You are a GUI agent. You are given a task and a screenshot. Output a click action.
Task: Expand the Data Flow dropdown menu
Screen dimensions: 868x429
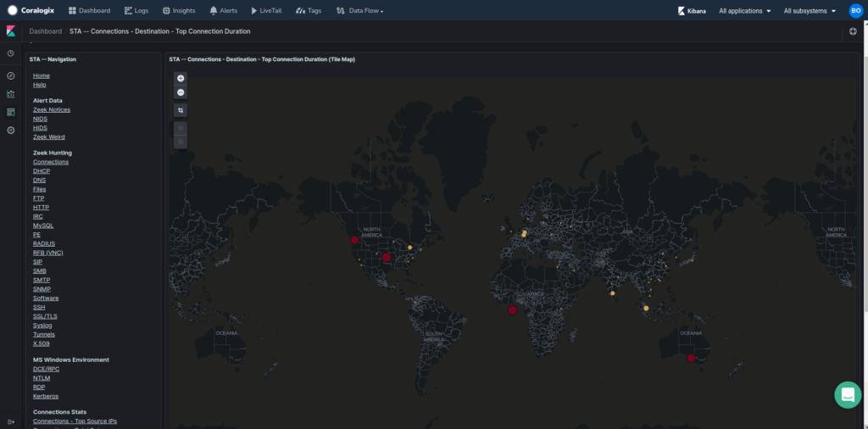[x=359, y=10]
